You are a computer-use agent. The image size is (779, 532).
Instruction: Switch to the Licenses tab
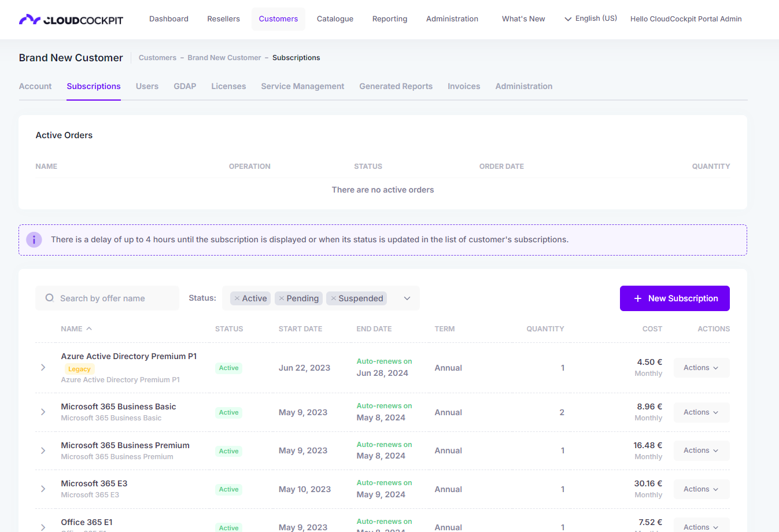coord(228,86)
